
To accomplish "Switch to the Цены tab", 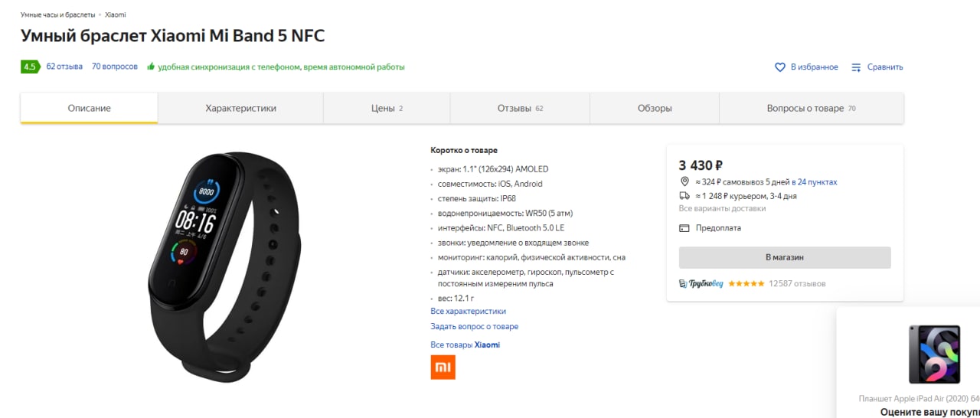I will (x=386, y=109).
